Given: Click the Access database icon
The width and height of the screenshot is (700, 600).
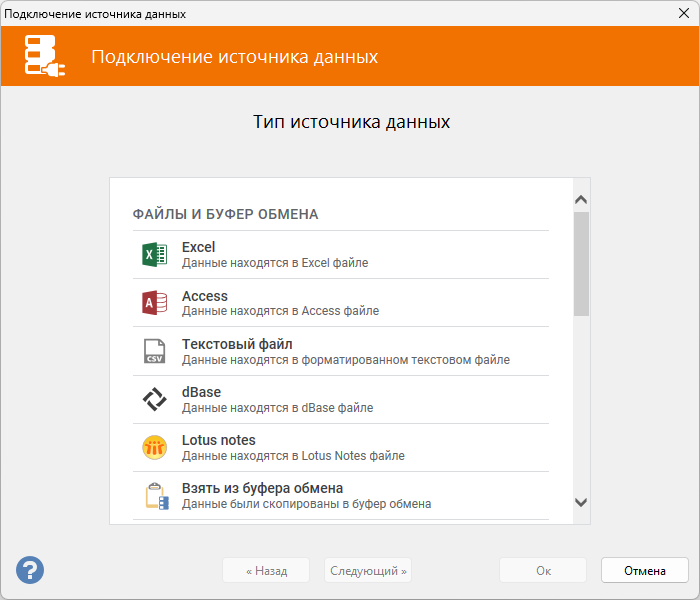Looking at the screenshot, I should coord(154,303).
